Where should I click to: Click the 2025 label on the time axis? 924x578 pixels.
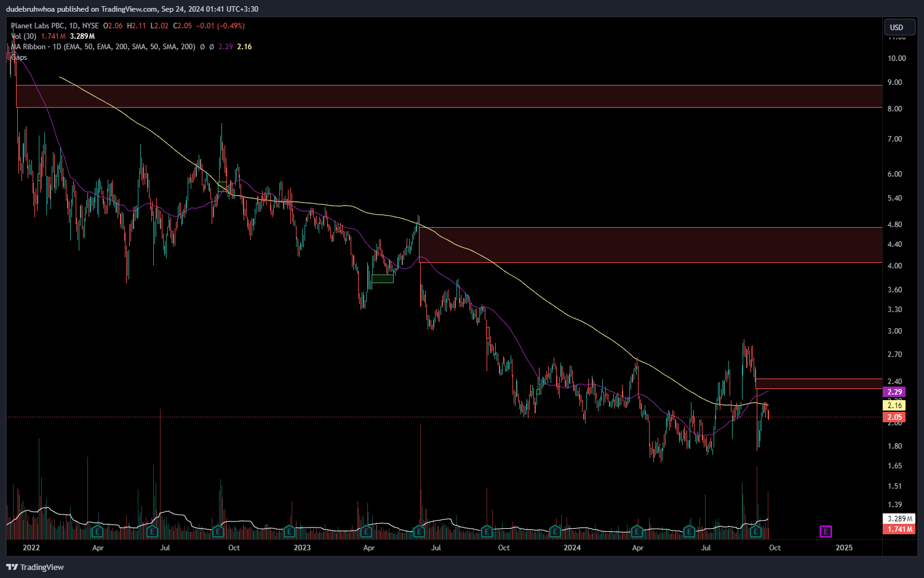click(844, 548)
